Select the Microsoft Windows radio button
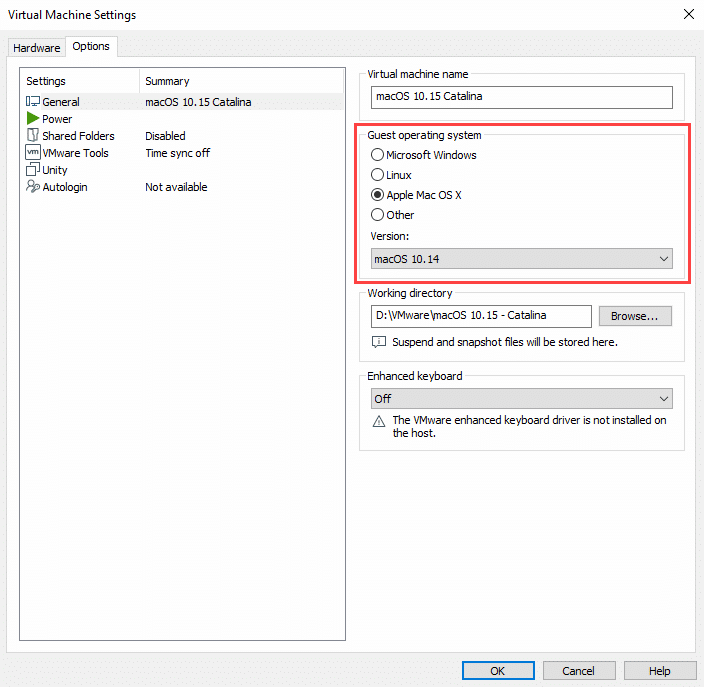The height and width of the screenshot is (687, 704). coord(377,155)
